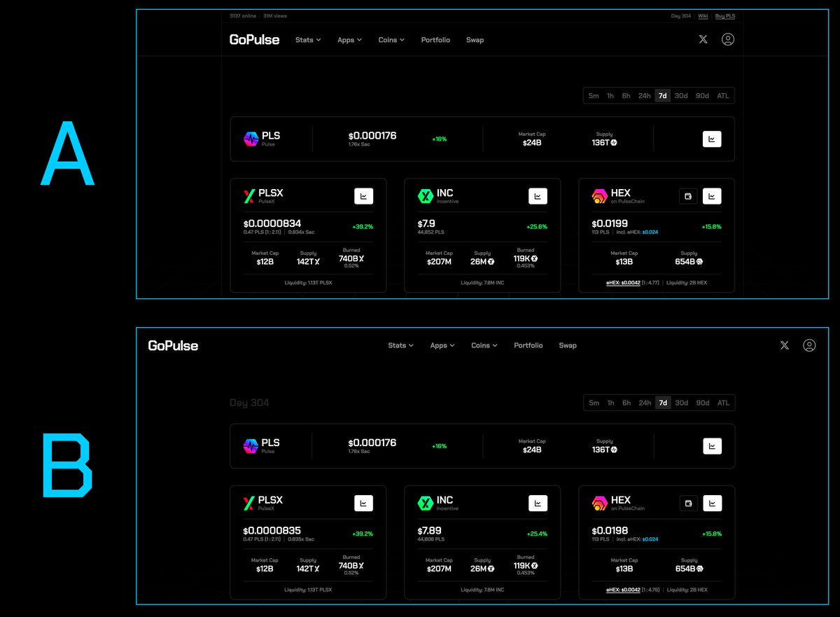840x617 pixels.
Task: Open the Swap page
Action: 475,40
